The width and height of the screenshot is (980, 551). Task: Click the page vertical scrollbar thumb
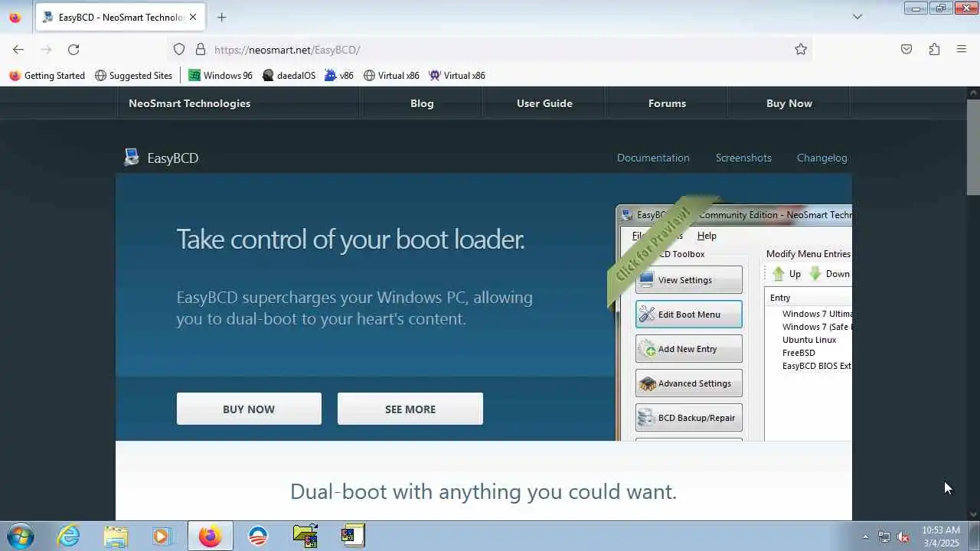[973, 147]
